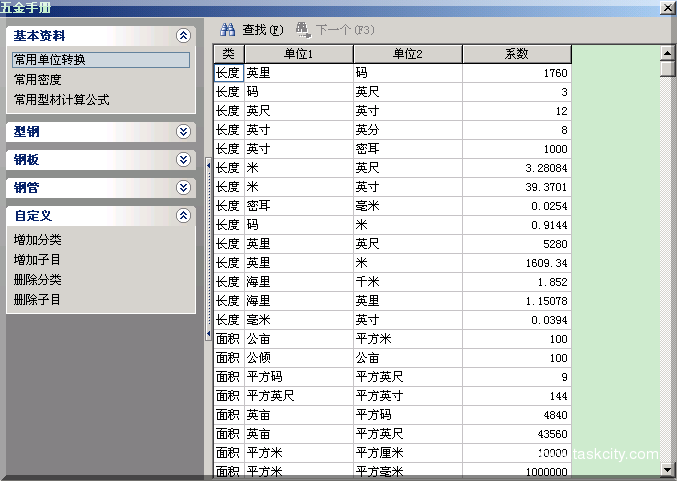
Task: Open 常用型材计算公式 sidebar item
Action: 61,100
